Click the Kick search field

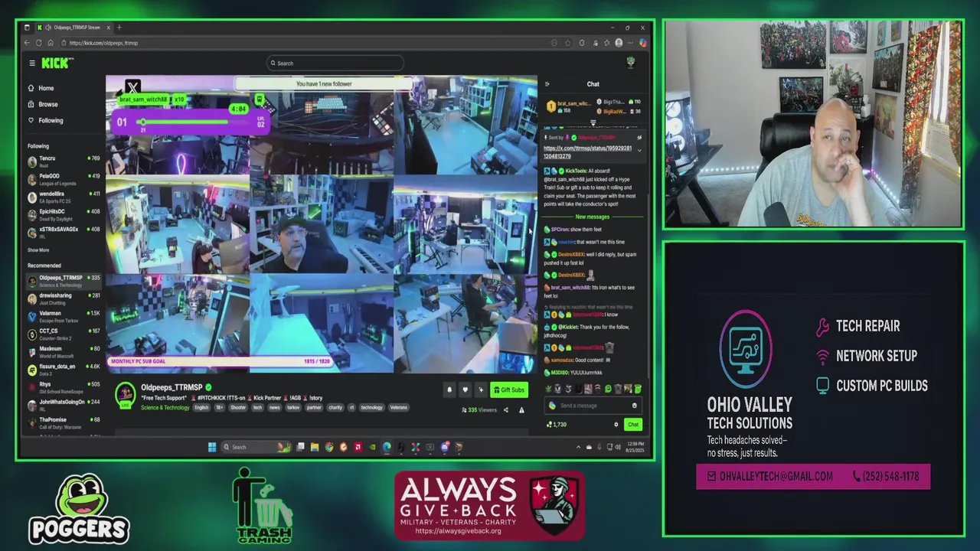[335, 64]
